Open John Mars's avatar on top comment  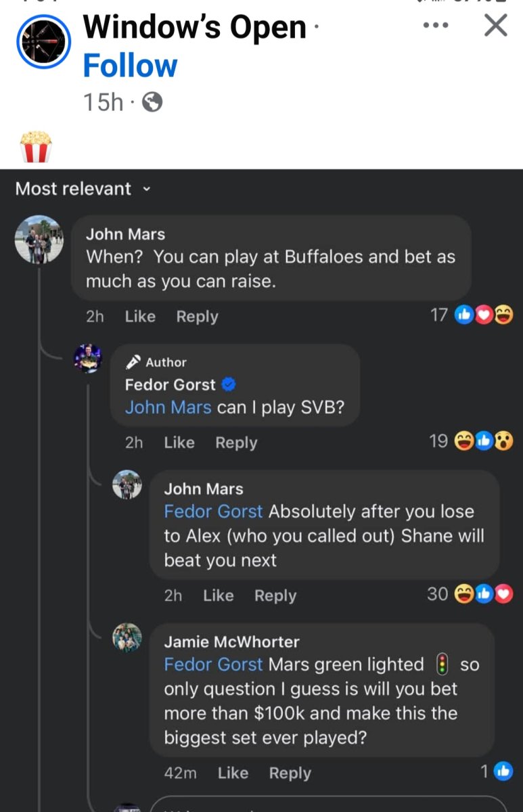tap(39, 240)
